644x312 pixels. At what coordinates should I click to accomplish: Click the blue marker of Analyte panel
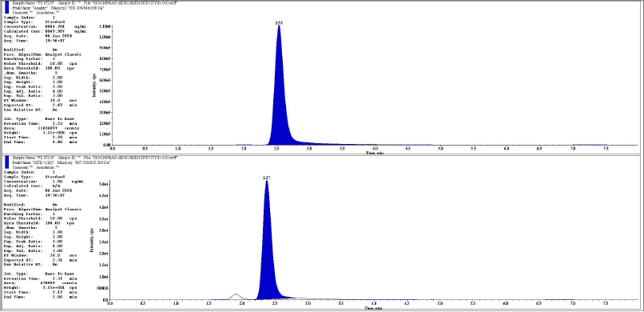tap(6, 7)
